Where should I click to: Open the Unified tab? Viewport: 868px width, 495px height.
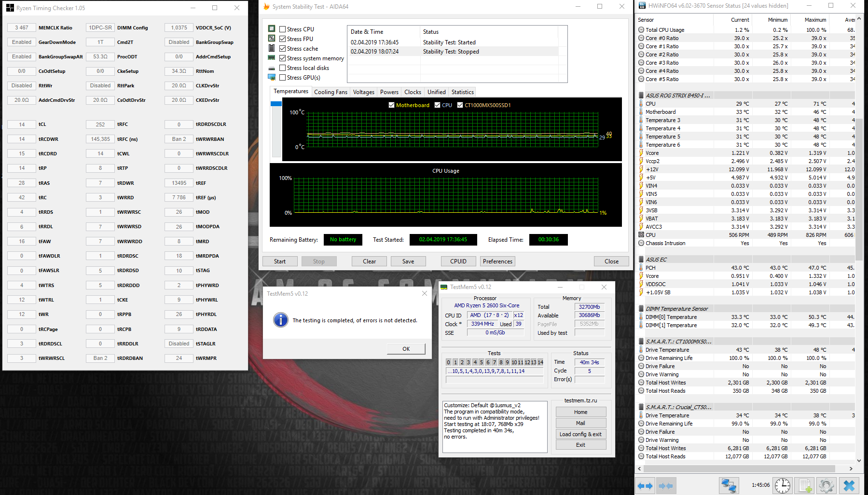click(x=436, y=92)
